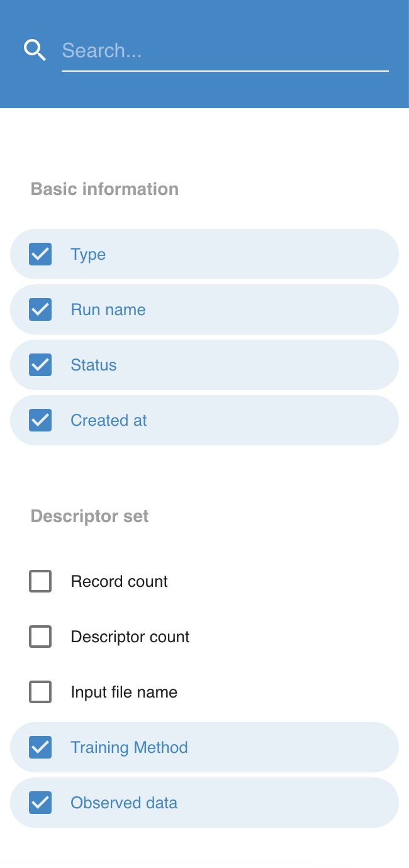
Task: Uncheck the Type checkbox
Action: pos(40,254)
